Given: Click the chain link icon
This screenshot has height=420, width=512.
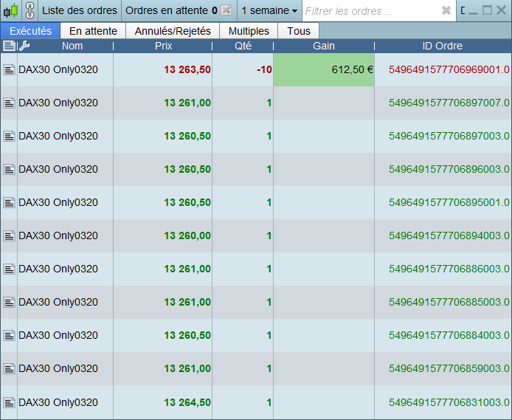Looking at the screenshot, I should coord(30,10).
